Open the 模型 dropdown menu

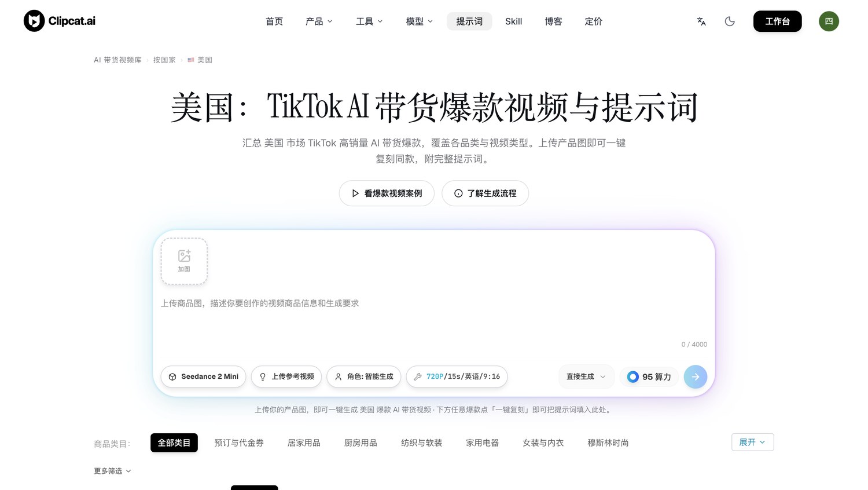420,21
